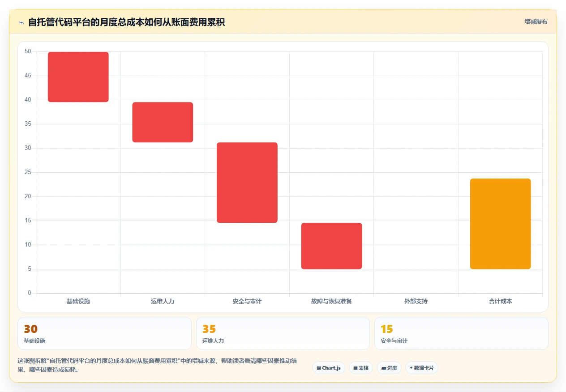Click the 运维人力 axis label
The width and height of the screenshot is (566, 392).
163,301
